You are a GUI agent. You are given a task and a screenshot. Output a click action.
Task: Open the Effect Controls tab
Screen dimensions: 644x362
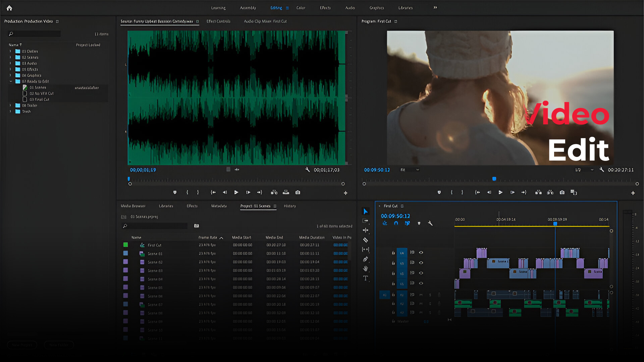[218, 21]
